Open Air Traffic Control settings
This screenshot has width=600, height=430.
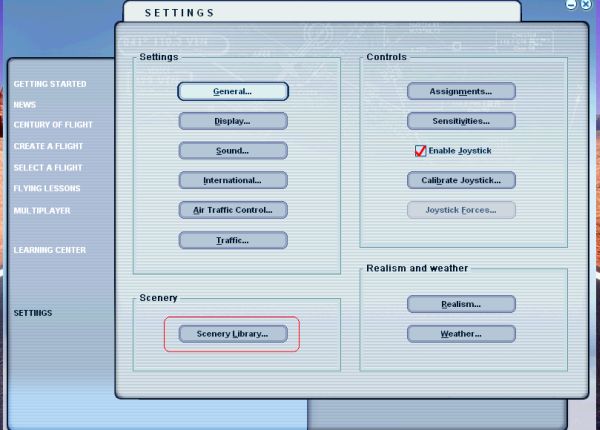(233, 210)
